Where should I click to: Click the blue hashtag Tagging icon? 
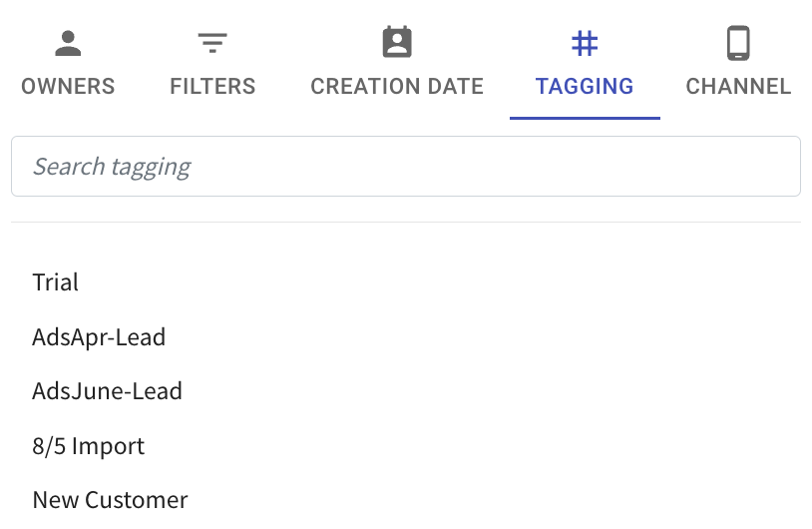point(585,44)
